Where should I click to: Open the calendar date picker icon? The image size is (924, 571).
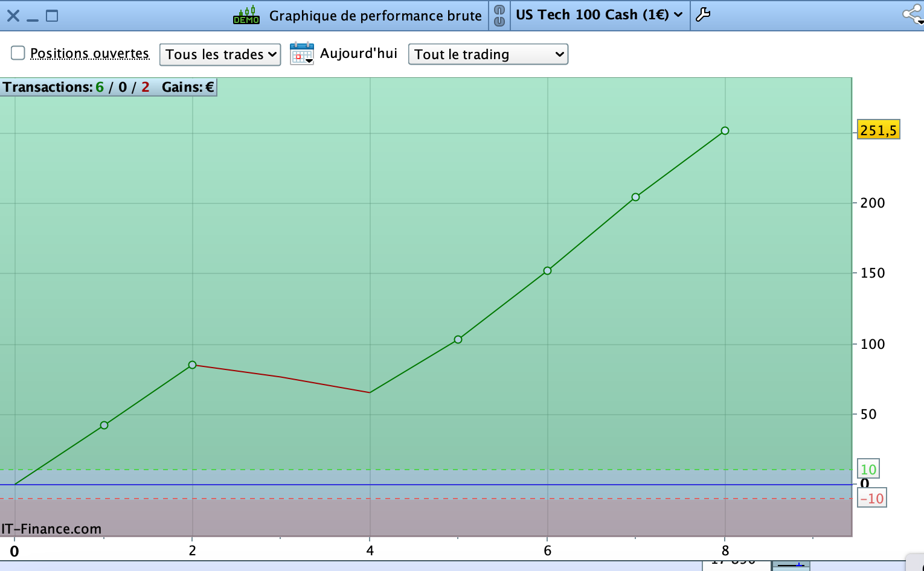coord(302,54)
